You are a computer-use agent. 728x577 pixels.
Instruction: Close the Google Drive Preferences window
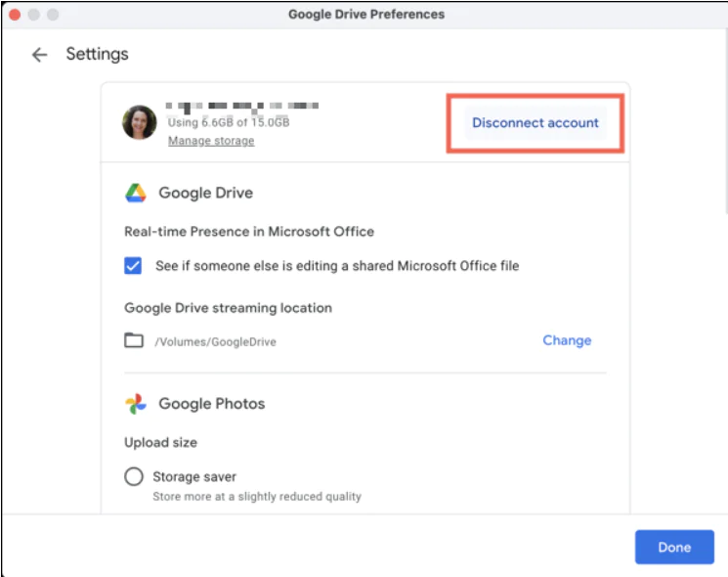[15, 15]
